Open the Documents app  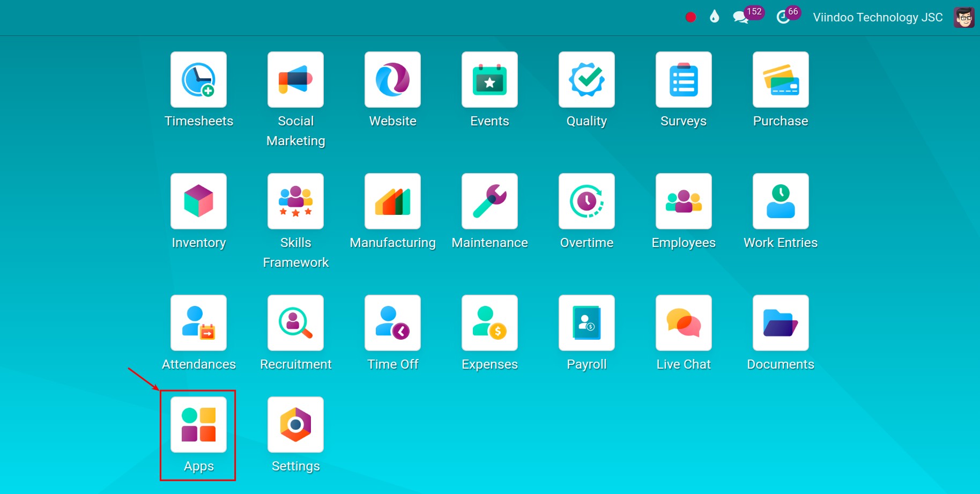pos(781,323)
